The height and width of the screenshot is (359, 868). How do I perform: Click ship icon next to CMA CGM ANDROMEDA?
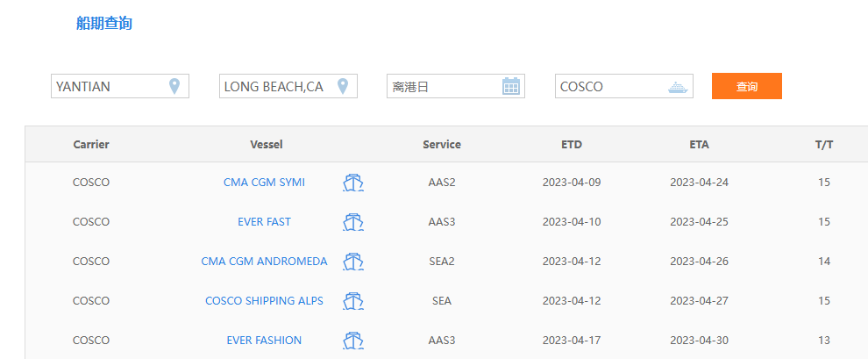pyautogui.click(x=352, y=262)
